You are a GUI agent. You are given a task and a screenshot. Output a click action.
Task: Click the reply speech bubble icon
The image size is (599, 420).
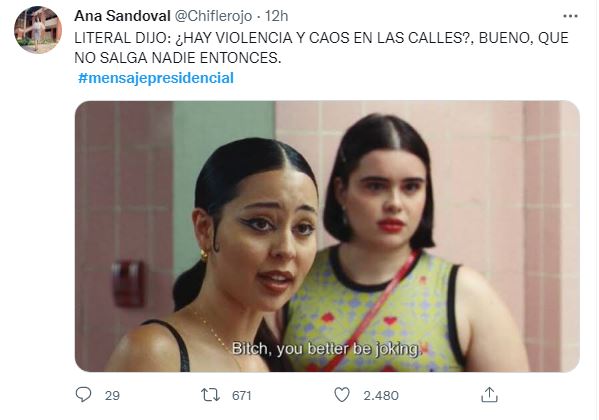point(83,394)
